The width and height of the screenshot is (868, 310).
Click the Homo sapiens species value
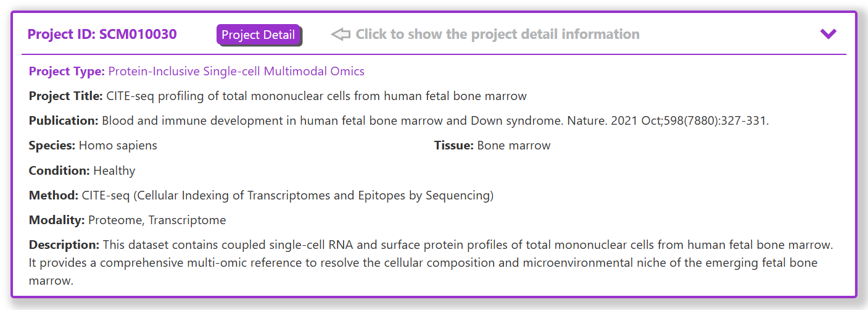[118, 146]
